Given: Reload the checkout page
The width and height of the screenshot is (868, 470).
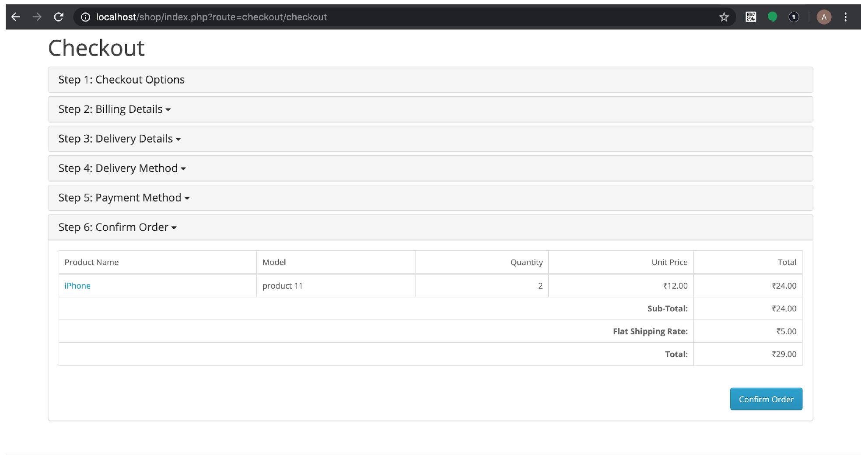Looking at the screenshot, I should point(59,17).
